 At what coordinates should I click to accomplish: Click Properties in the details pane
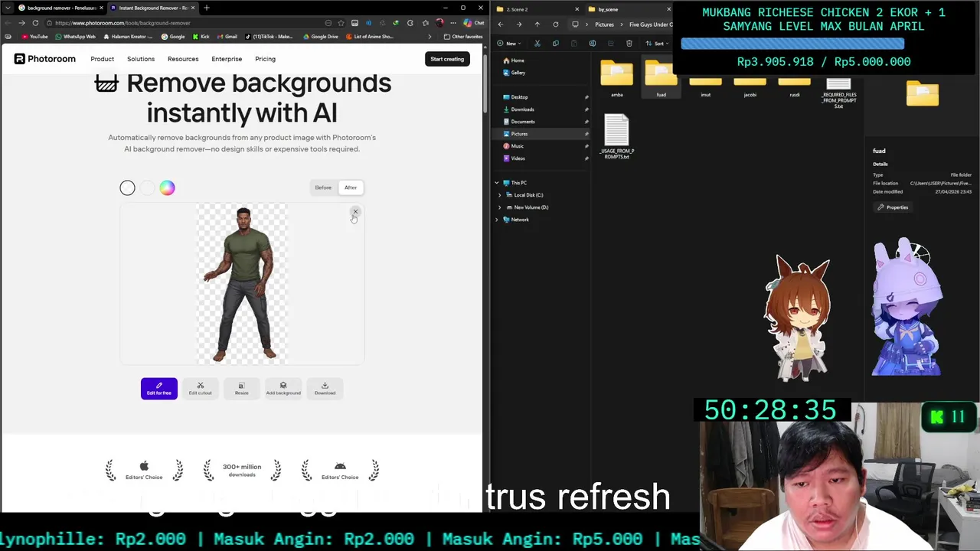pyautogui.click(x=893, y=207)
